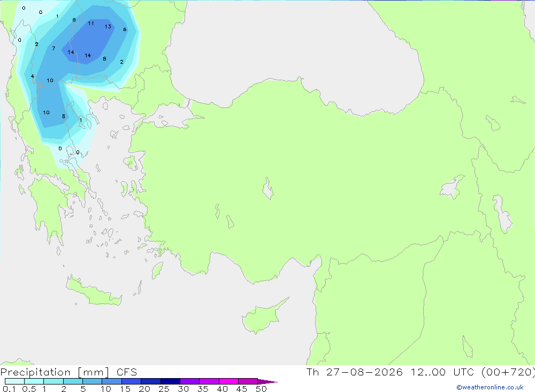The width and height of the screenshot is (535, 392).
Task: Select the legend label '45'
Action: pos(242,389)
